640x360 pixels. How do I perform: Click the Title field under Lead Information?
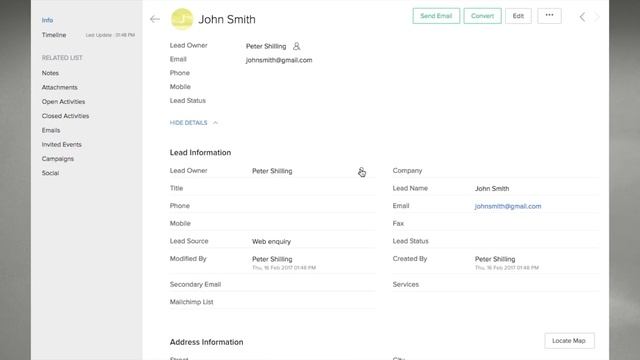click(x=272, y=188)
